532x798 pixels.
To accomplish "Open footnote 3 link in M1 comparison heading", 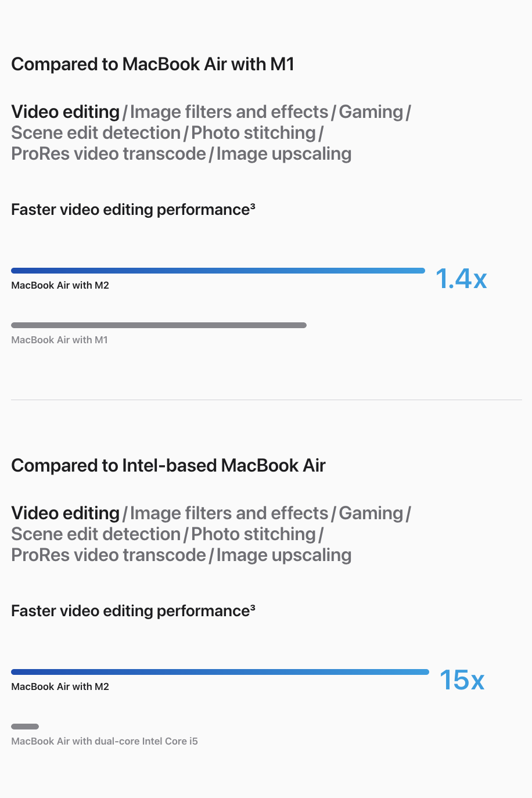I will click(x=253, y=206).
